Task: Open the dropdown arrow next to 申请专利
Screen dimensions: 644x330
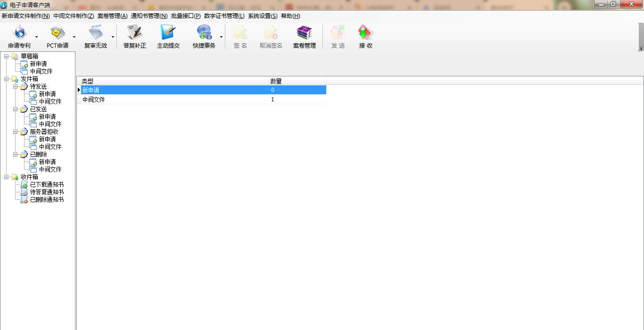Action: [36, 37]
